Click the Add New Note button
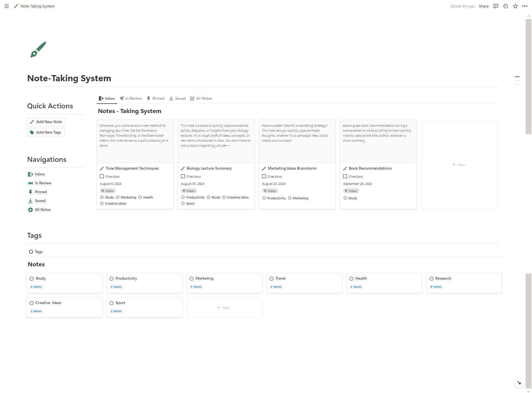Screen dimensions: 532x393 (46, 122)
